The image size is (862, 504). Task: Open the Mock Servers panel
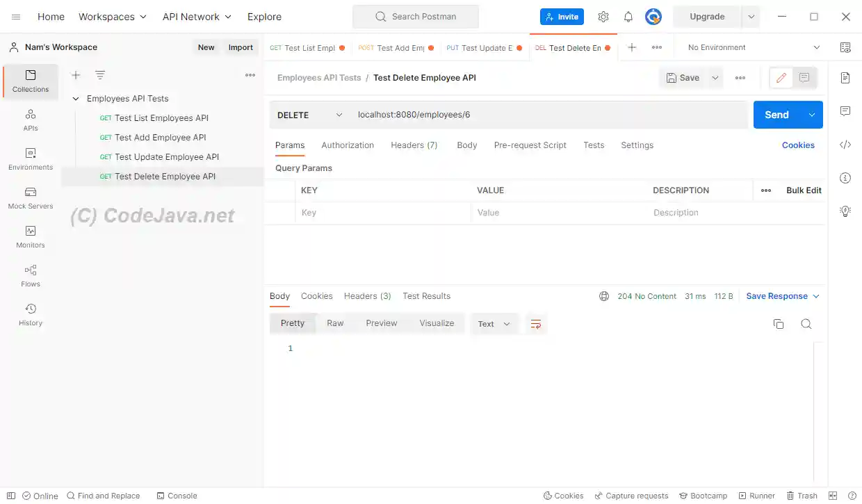pyautogui.click(x=30, y=199)
